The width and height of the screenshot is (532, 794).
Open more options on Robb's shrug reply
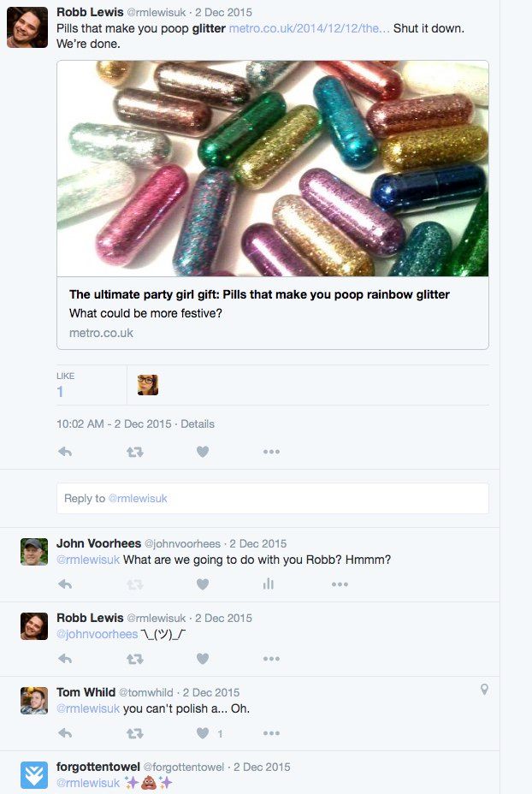tap(271, 659)
